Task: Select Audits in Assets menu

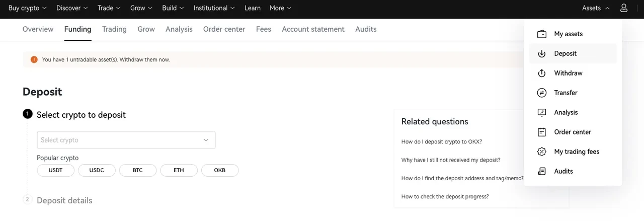Action: click(573, 171)
